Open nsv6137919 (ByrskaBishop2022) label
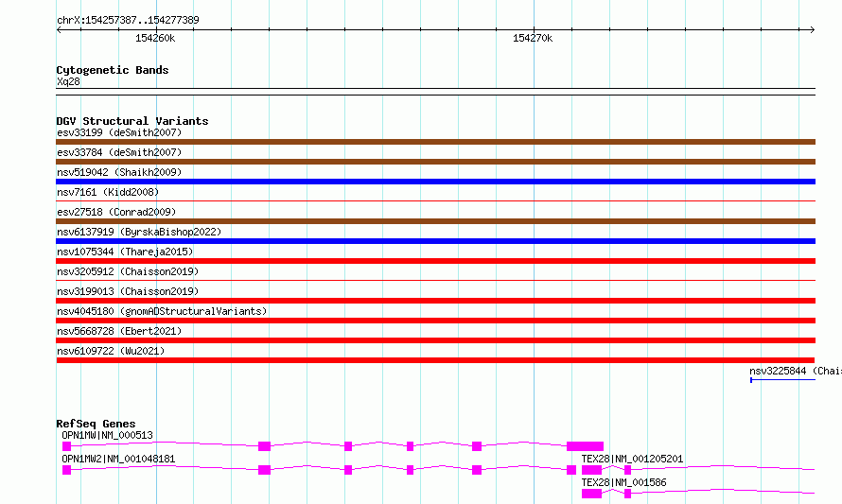Screen dimensions: 842x504 pos(139,232)
